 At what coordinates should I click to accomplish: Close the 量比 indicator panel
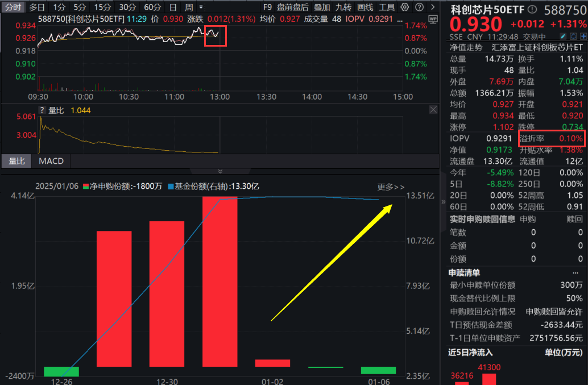433,110
